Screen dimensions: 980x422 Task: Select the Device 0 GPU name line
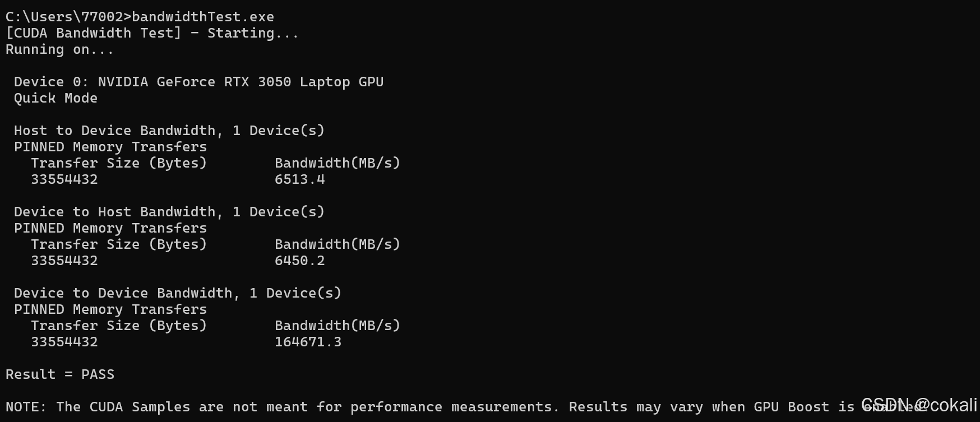click(x=199, y=82)
